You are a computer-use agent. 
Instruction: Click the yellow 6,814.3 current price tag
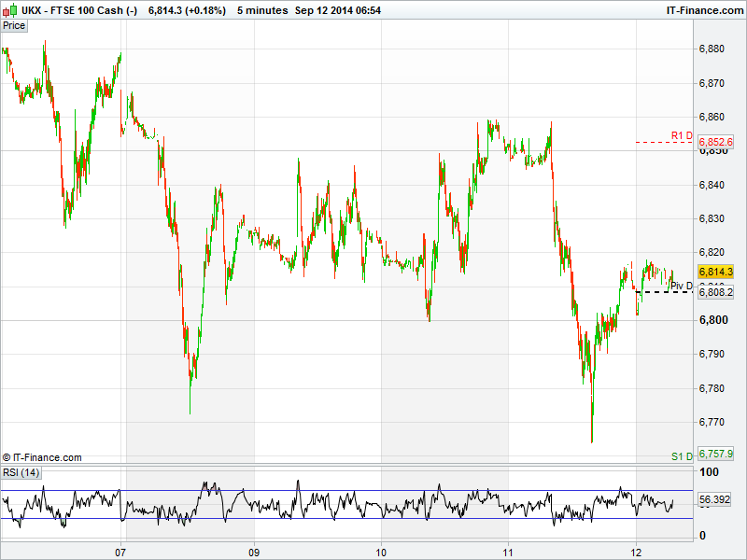[x=716, y=272]
